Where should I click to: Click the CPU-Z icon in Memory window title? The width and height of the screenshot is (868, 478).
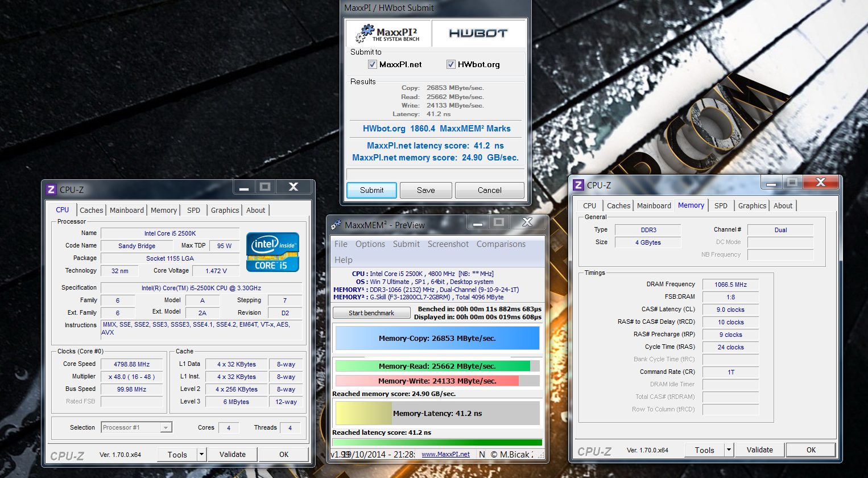click(578, 185)
